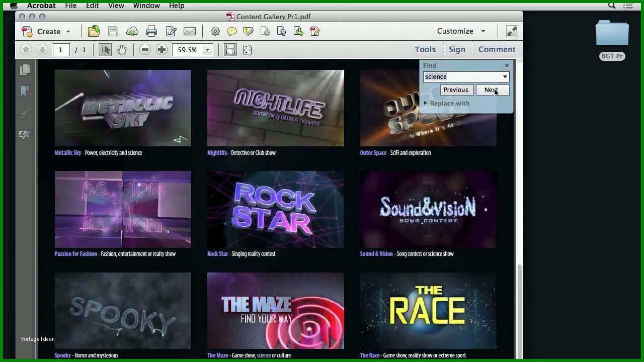Screen dimensions: 644x362
Task: Click the Previous find button
Action: click(456, 90)
